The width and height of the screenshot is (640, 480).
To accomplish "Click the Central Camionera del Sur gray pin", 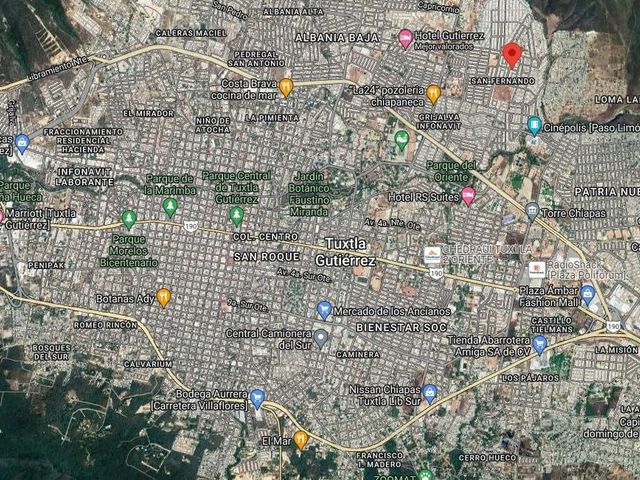I will [321, 339].
